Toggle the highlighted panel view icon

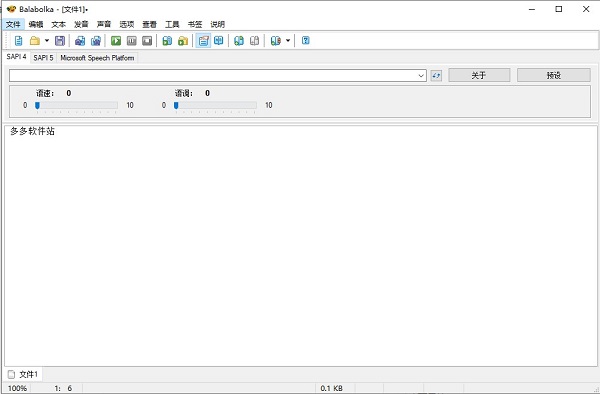coord(203,41)
